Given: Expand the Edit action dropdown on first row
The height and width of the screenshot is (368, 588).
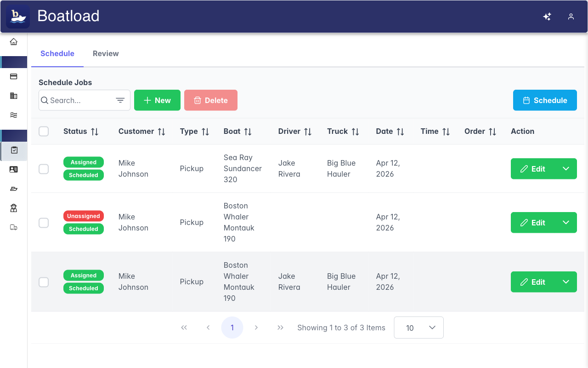Looking at the screenshot, I should click(x=566, y=169).
